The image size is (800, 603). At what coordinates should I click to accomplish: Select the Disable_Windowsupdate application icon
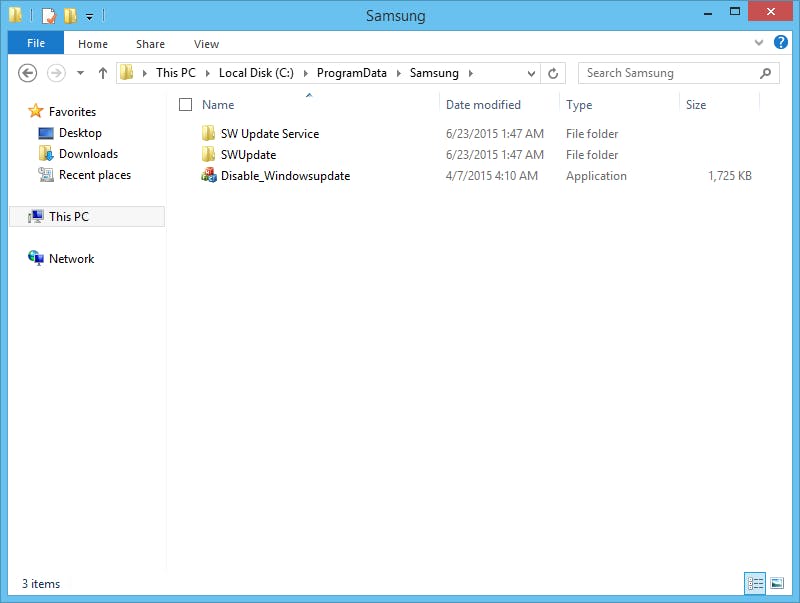[x=209, y=175]
